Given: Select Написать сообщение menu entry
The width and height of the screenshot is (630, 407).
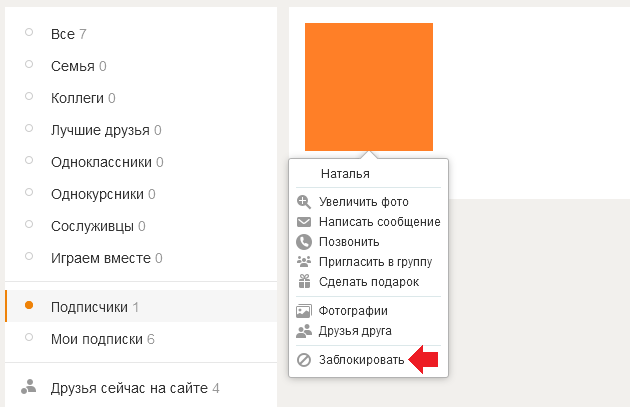Looking at the screenshot, I should (x=380, y=222).
